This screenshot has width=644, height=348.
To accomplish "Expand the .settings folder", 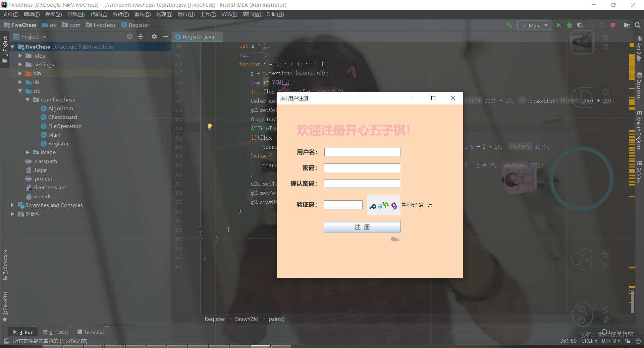I will 20,64.
